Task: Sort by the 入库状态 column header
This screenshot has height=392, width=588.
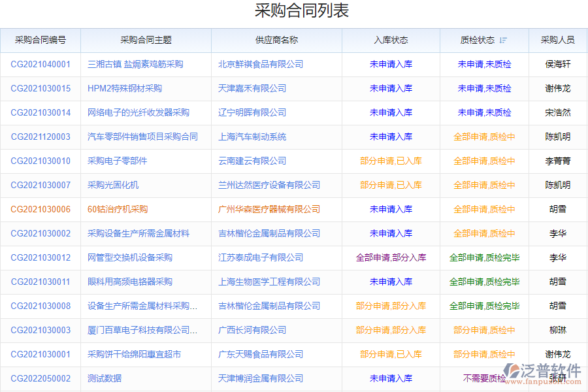Action: (392, 41)
